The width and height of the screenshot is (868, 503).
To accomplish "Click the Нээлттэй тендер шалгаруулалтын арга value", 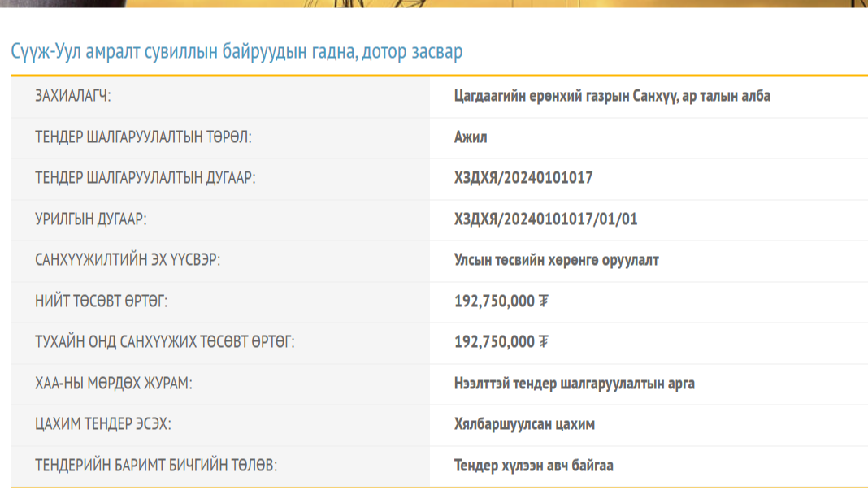I will point(575,384).
